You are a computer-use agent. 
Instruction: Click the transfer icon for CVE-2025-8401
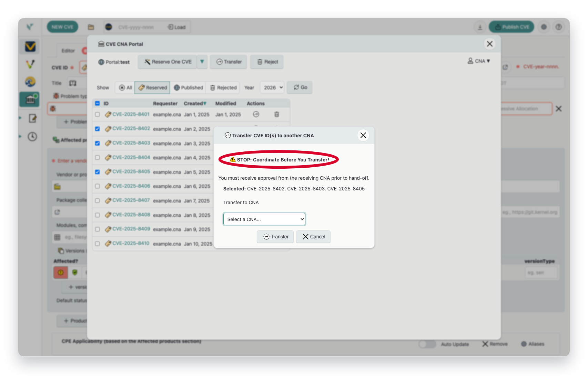coord(256,114)
